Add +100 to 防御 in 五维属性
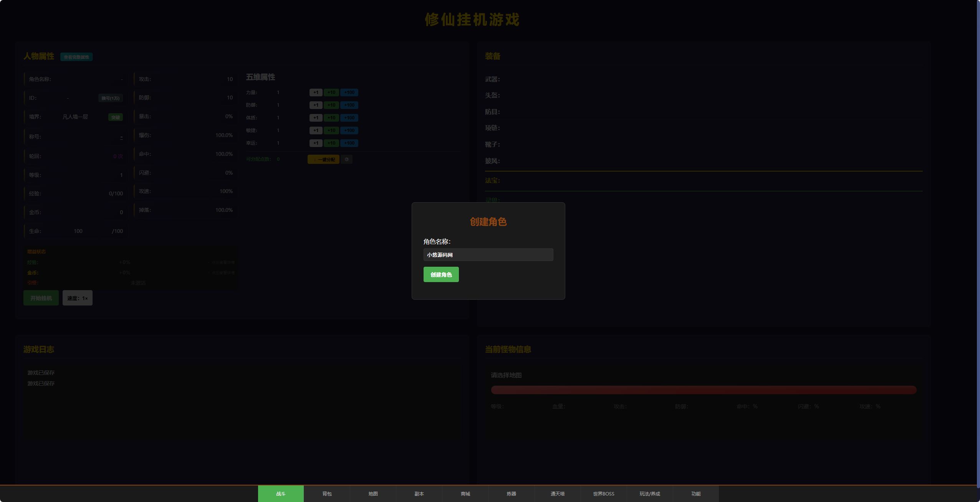This screenshot has height=502, width=980. [x=349, y=105]
